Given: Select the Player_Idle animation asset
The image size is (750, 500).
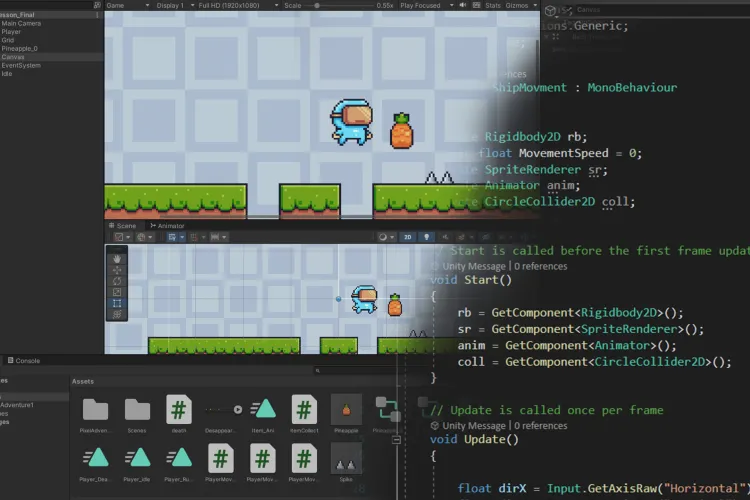Looking at the screenshot, I should click(x=137, y=459).
